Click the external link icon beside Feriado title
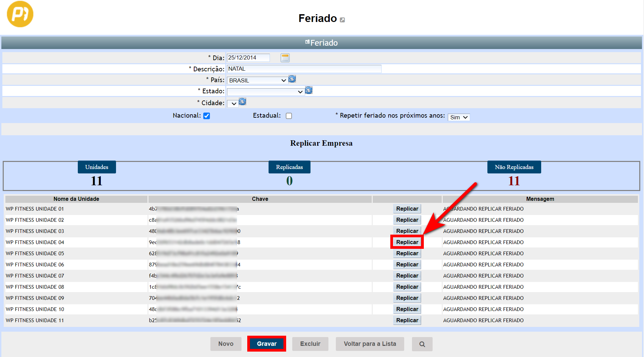The image size is (644, 357). tap(342, 20)
